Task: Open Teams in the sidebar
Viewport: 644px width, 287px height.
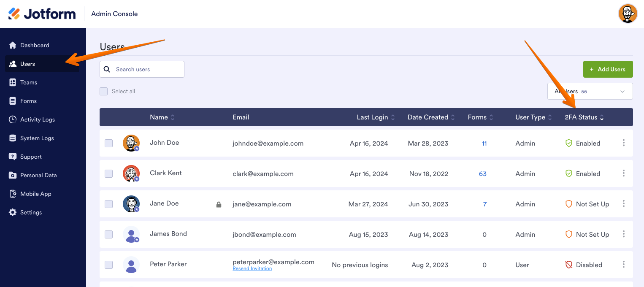Action: [29, 82]
